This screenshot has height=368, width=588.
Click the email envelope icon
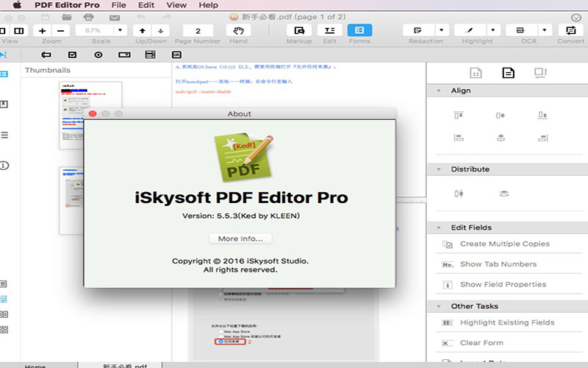point(115,18)
